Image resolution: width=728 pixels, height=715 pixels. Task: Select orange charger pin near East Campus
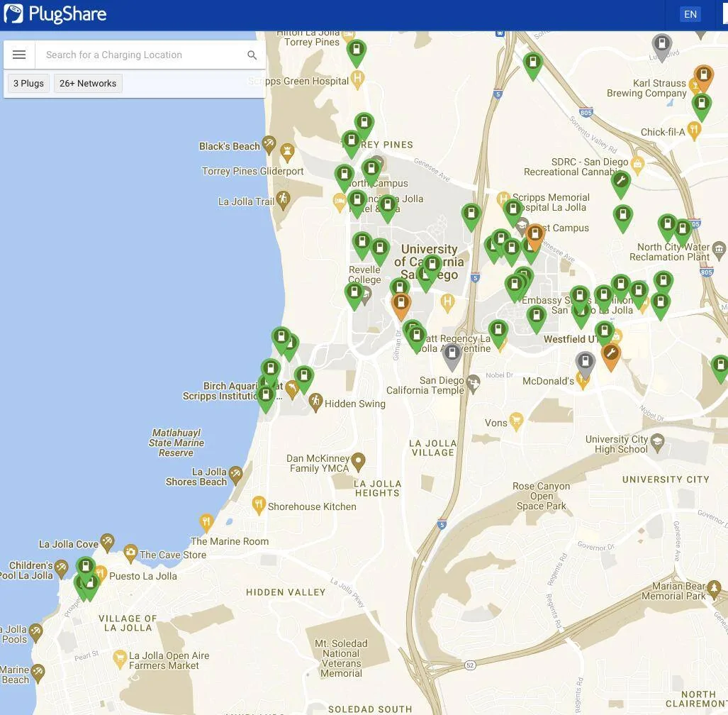(535, 235)
